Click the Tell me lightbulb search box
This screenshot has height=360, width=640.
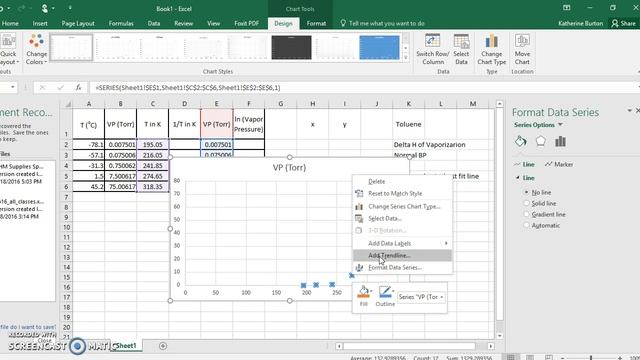click(383, 23)
